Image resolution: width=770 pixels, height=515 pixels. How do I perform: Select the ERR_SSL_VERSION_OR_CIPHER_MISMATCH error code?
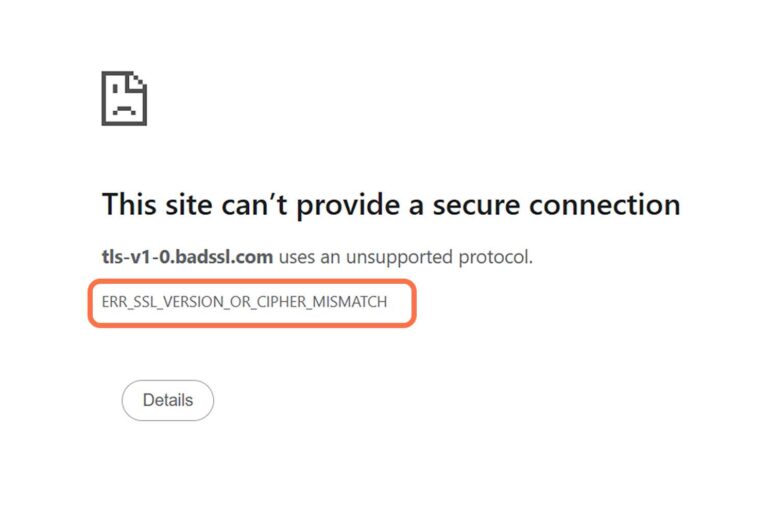[x=244, y=301]
